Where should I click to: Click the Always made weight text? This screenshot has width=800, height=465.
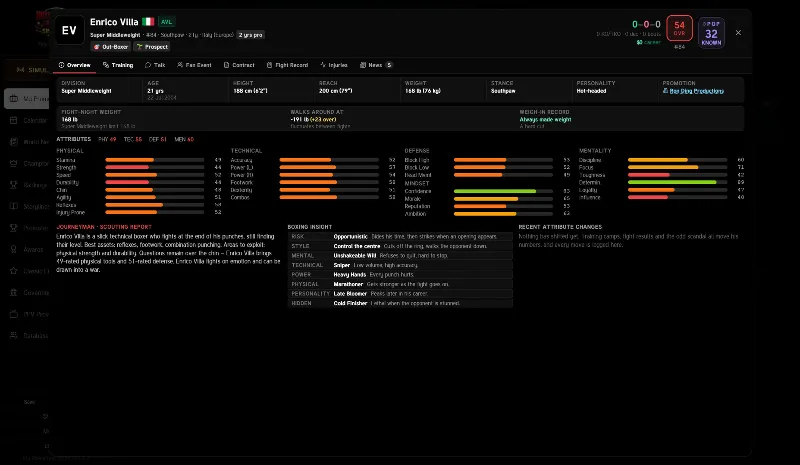click(x=545, y=119)
